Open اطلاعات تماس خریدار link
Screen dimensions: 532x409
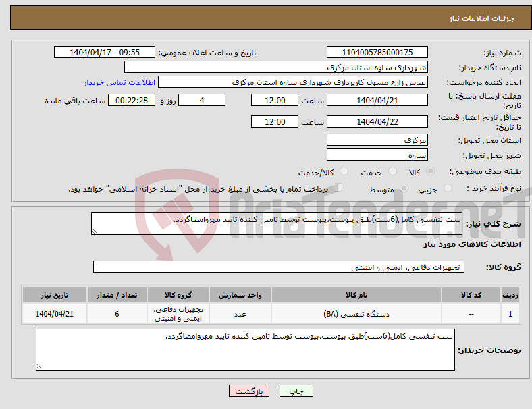119,82
